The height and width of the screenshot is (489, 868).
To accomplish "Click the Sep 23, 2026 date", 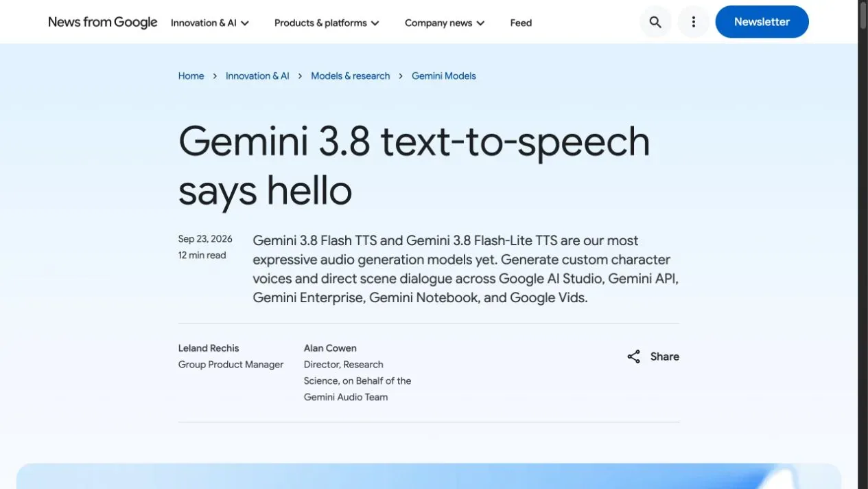I will click(x=205, y=239).
